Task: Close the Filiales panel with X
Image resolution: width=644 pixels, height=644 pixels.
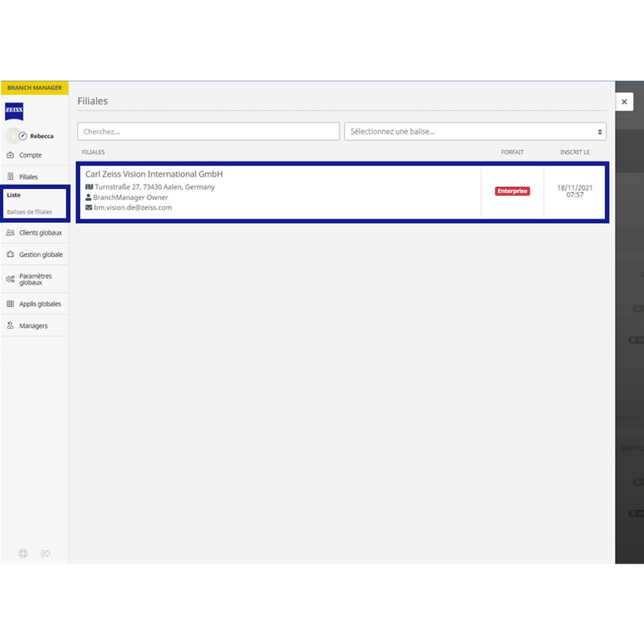Action: 624,102
